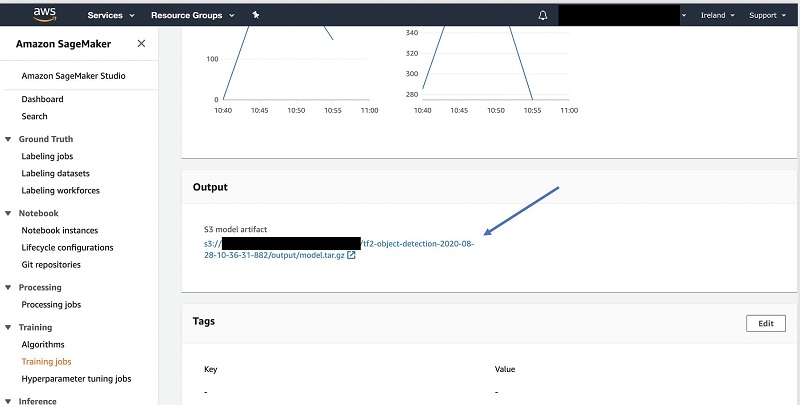
Task: Open the Services dropdown menu
Action: 111,15
